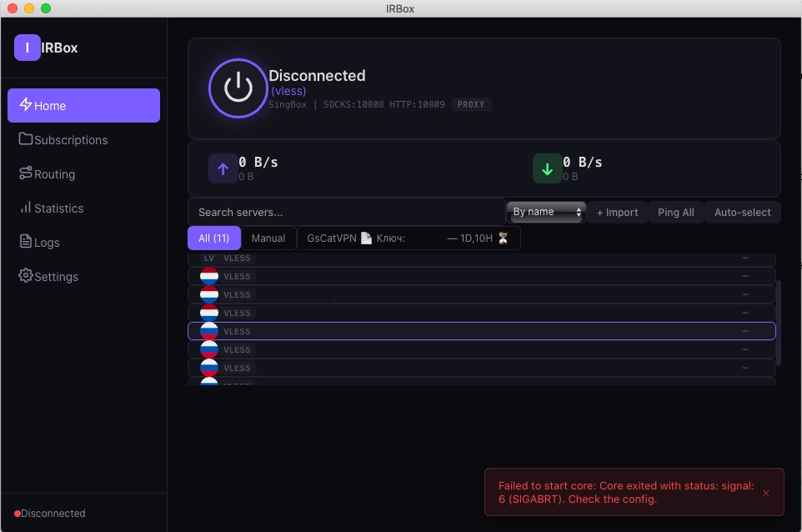Switch to the Manual tab
Viewport: 802px width, 532px height.
[x=268, y=238]
